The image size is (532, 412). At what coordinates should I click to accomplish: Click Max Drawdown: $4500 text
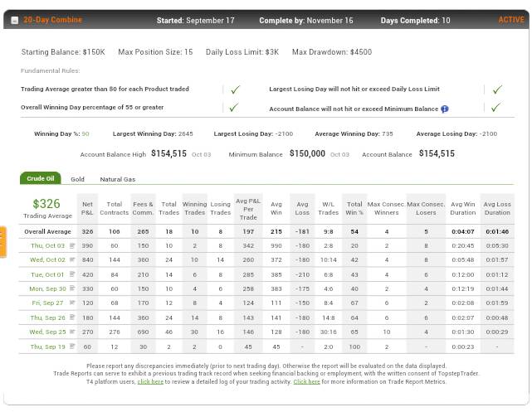point(332,52)
